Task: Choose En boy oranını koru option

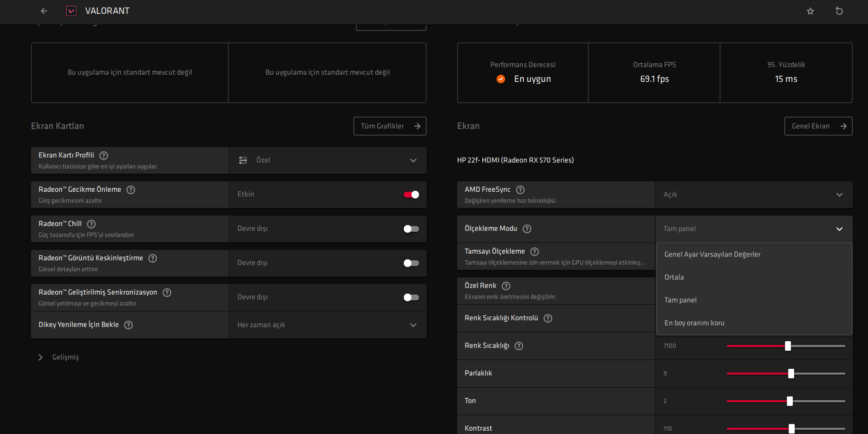Action: tap(694, 323)
